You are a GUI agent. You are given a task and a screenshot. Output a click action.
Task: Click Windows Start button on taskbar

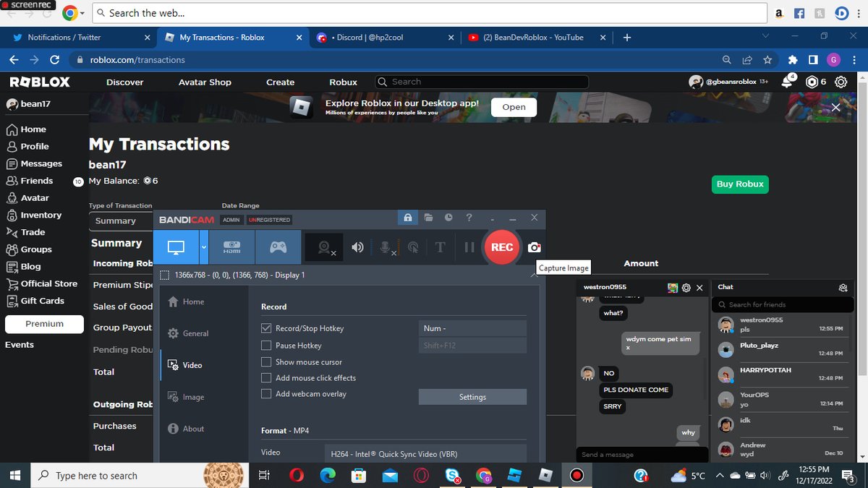point(15,476)
